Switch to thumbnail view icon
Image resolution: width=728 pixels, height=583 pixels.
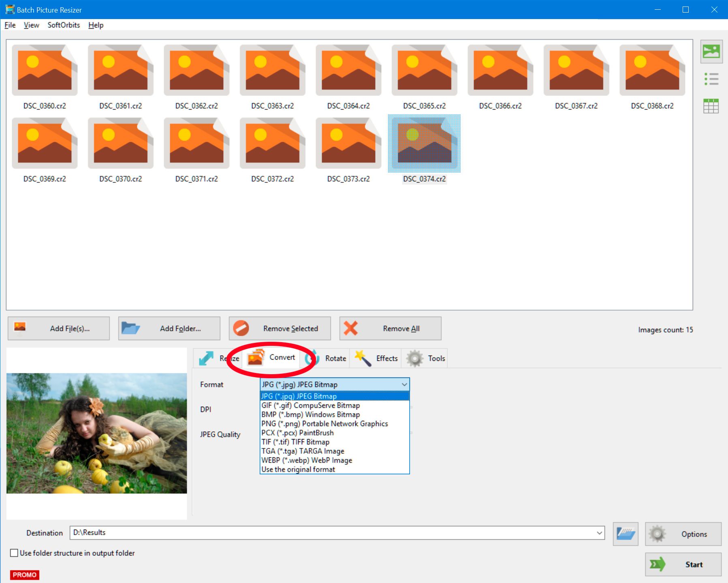[711, 51]
